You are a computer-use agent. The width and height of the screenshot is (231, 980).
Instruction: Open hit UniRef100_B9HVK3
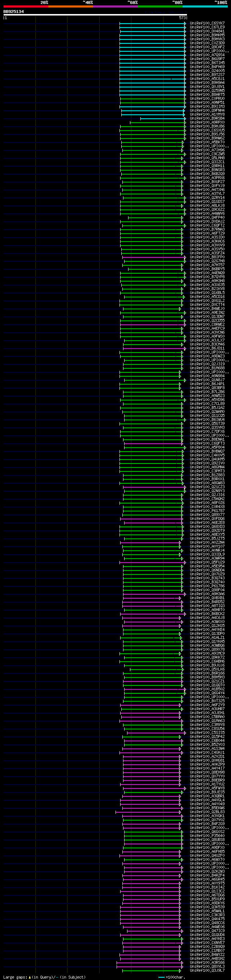point(208,39)
